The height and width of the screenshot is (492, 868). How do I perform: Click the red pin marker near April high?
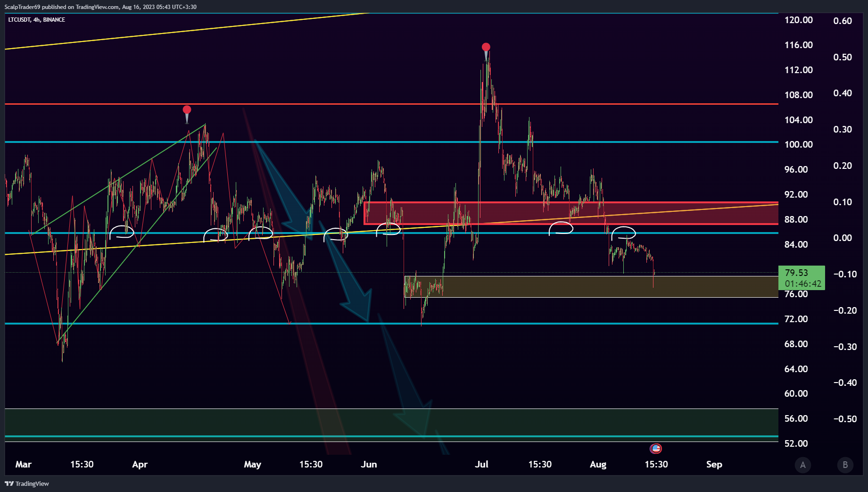187,114
